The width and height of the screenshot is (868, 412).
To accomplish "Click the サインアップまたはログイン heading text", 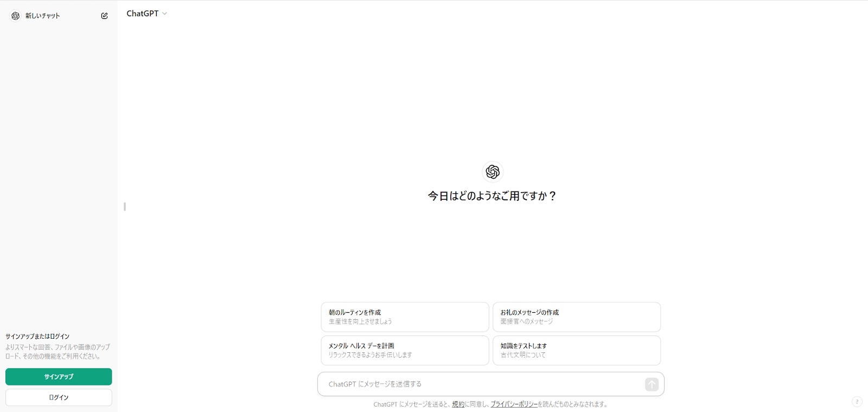I will point(37,337).
